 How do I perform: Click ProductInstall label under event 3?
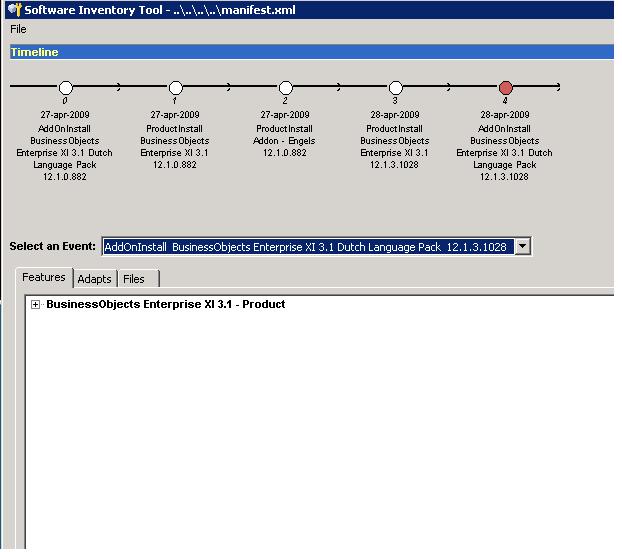(x=394, y=129)
